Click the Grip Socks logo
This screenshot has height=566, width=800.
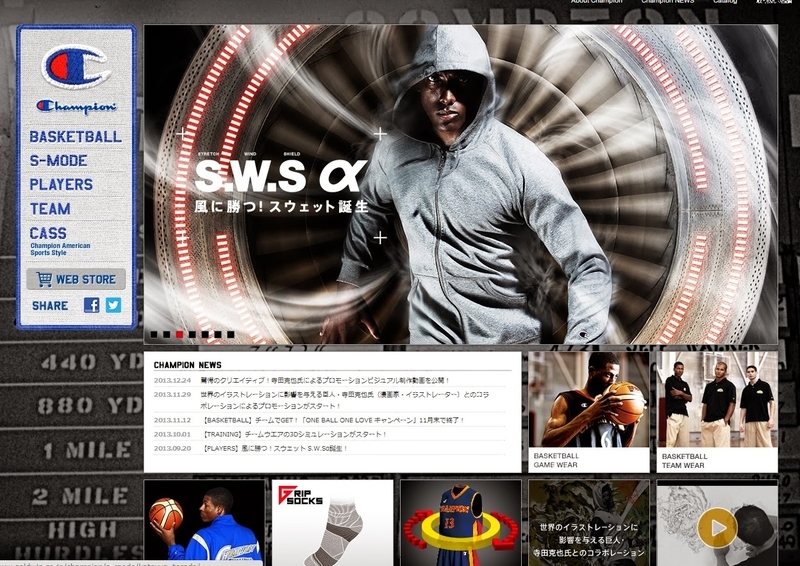[x=300, y=495]
